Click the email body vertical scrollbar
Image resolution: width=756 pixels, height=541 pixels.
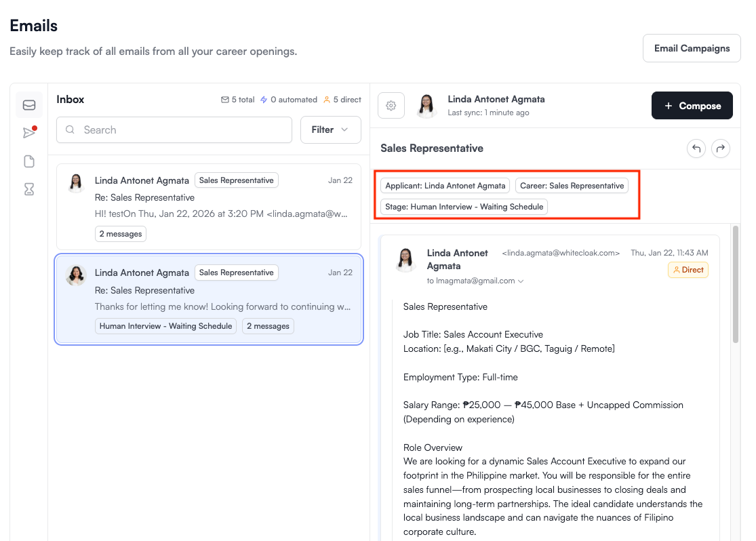click(735, 285)
